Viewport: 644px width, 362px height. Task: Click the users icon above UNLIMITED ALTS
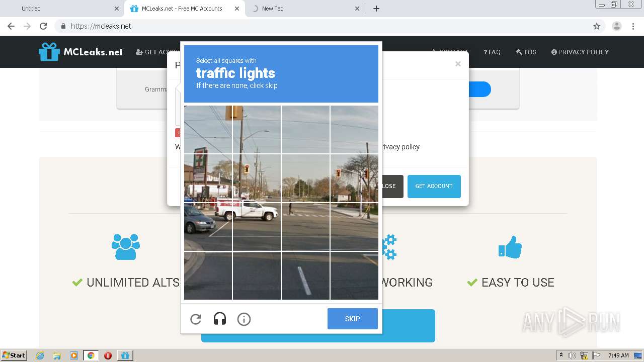point(126,247)
